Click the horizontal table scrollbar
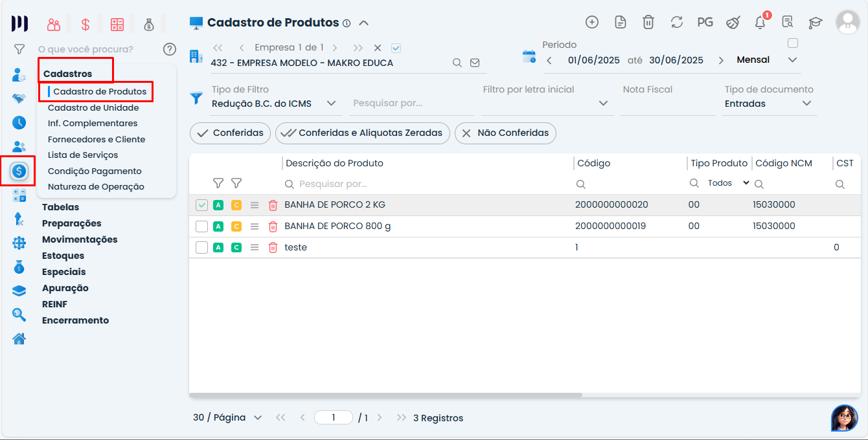Screen dimensions: 868x440 pyautogui.click(x=386, y=395)
